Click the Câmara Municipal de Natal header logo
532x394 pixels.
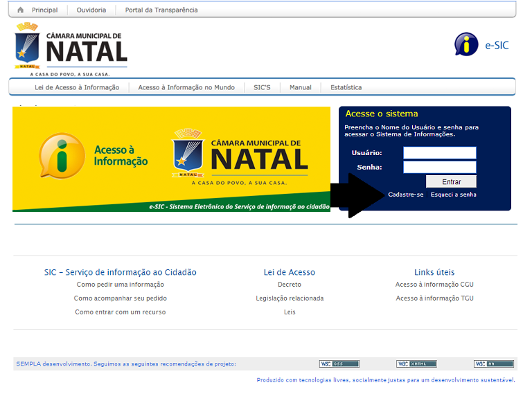point(71,49)
